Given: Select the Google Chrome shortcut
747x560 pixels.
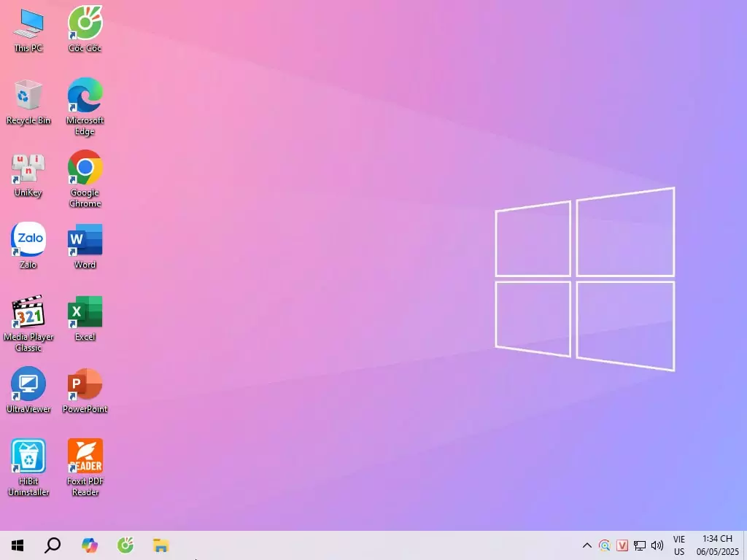Looking at the screenshot, I should tap(85, 179).
